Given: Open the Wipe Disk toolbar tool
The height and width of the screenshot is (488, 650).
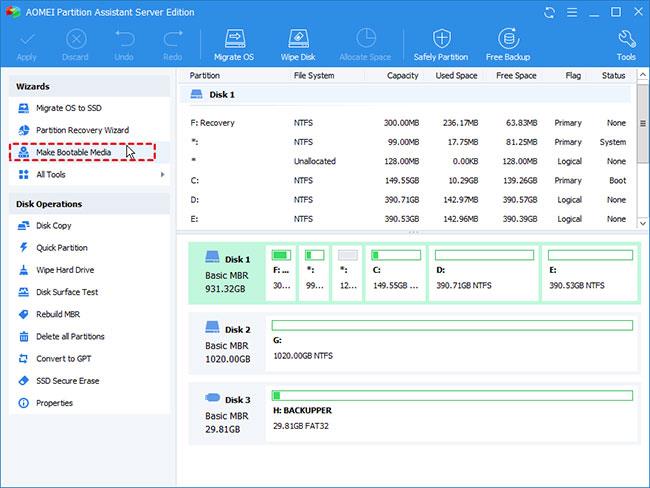Looking at the screenshot, I should pos(298,45).
